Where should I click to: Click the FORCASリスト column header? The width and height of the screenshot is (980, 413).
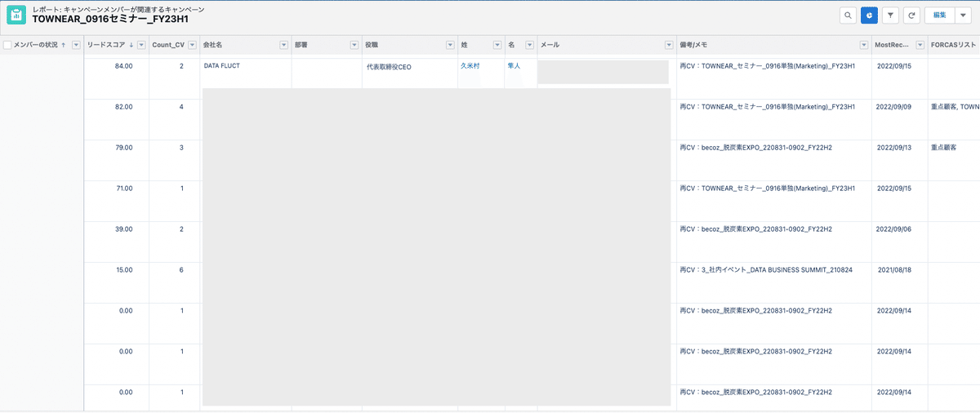point(954,45)
